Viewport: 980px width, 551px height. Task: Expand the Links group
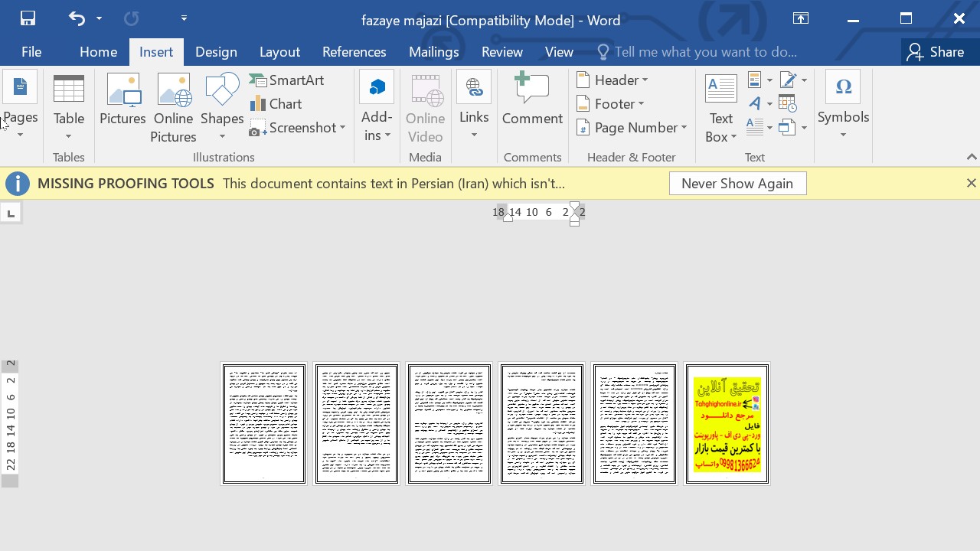[x=474, y=107]
